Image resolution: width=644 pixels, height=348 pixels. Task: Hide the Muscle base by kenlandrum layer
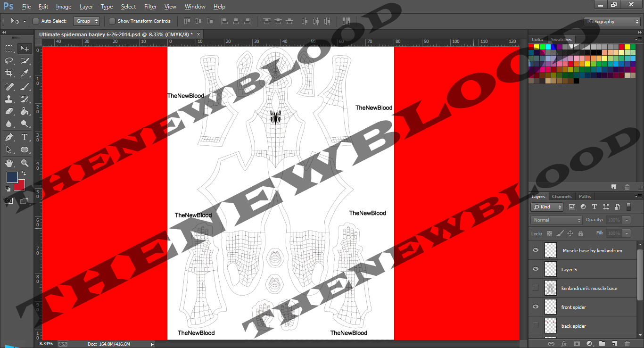pos(535,250)
